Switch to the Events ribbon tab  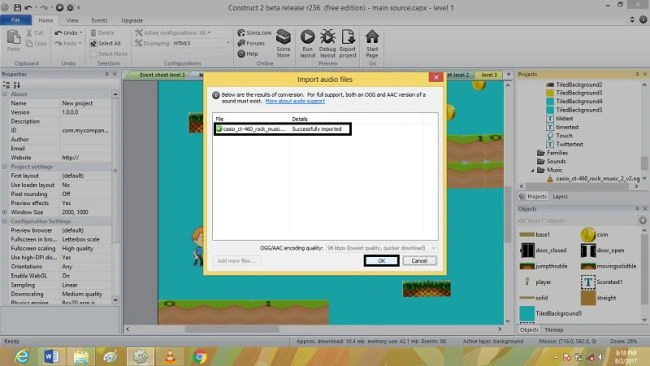[x=99, y=20]
